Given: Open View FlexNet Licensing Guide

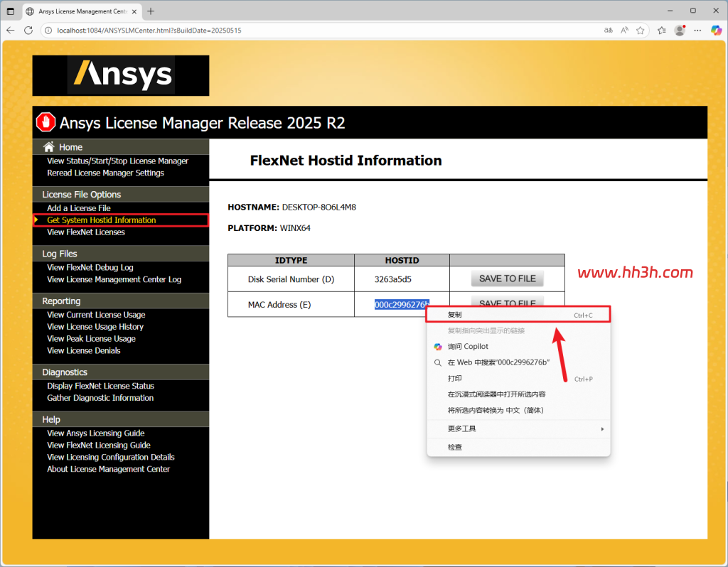Looking at the screenshot, I should [98, 445].
